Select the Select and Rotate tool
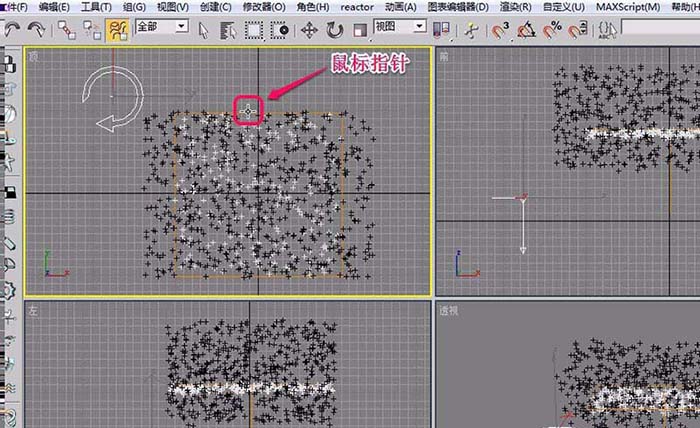700x428 pixels. [334, 30]
